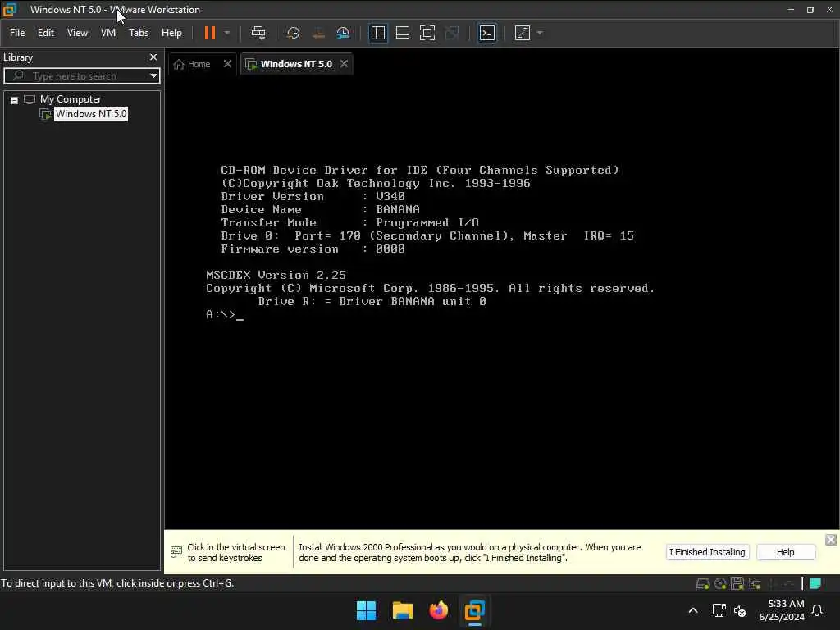Viewport: 840px width, 630px height.
Task: Dismiss the install hint bar with its X
Action: pyautogui.click(x=830, y=540)
